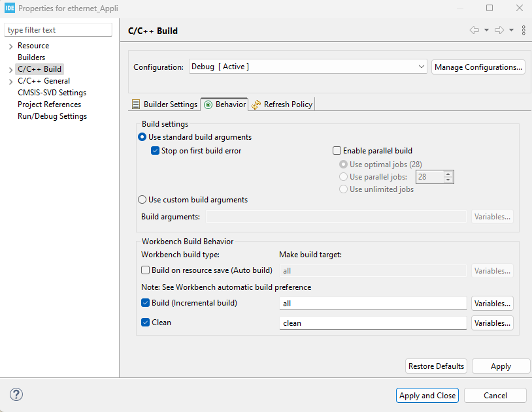Click the IDE icon in title bar
Image resolution: width=532 pixels, height=412 pixels.
(x=9, y=8)
